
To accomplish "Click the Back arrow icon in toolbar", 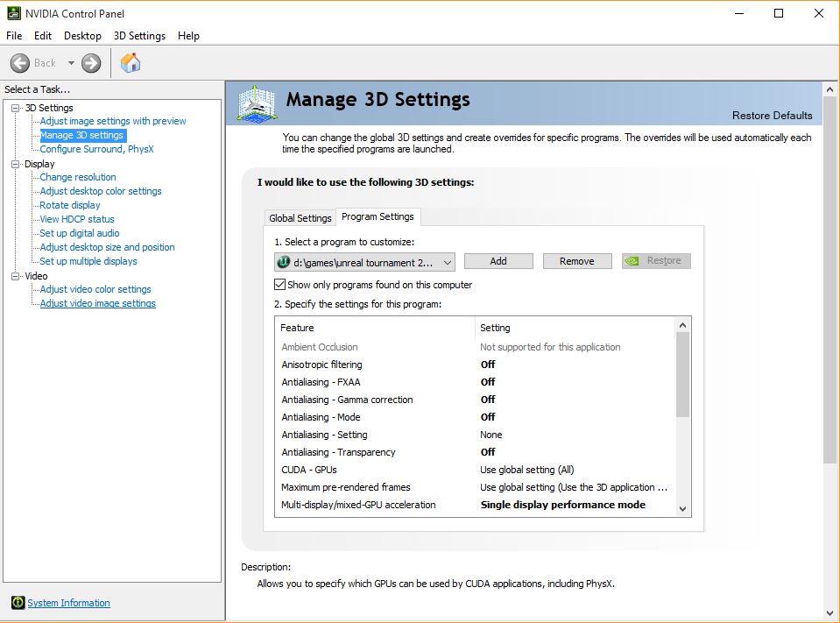I will (20, 63).
